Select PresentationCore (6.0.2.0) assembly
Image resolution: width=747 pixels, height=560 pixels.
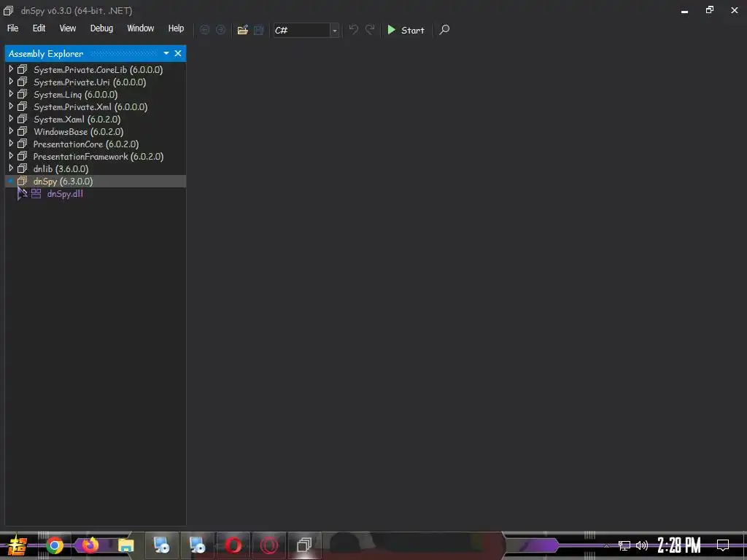86,144
